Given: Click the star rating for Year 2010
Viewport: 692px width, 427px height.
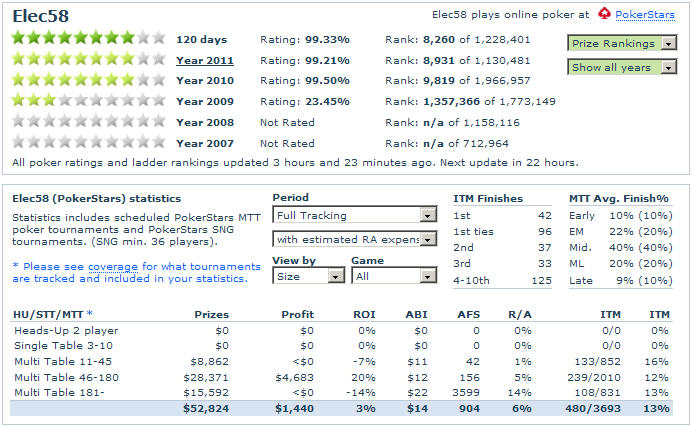Looking at the screenshot, I should pyautogui.click(x=89, y=79).
